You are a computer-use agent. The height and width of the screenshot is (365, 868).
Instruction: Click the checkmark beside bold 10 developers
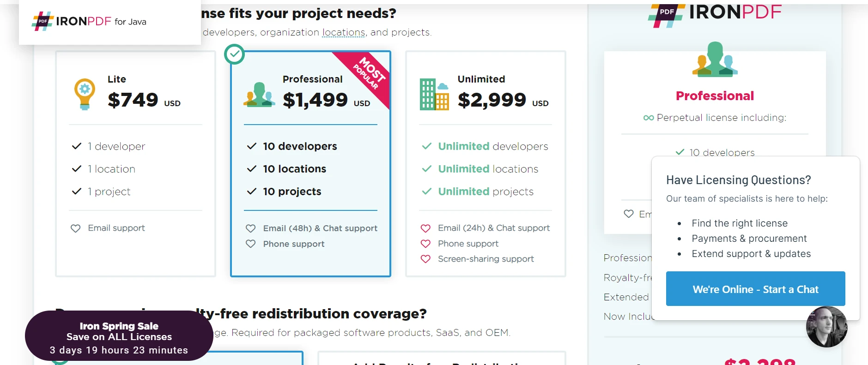pos(252,146)
